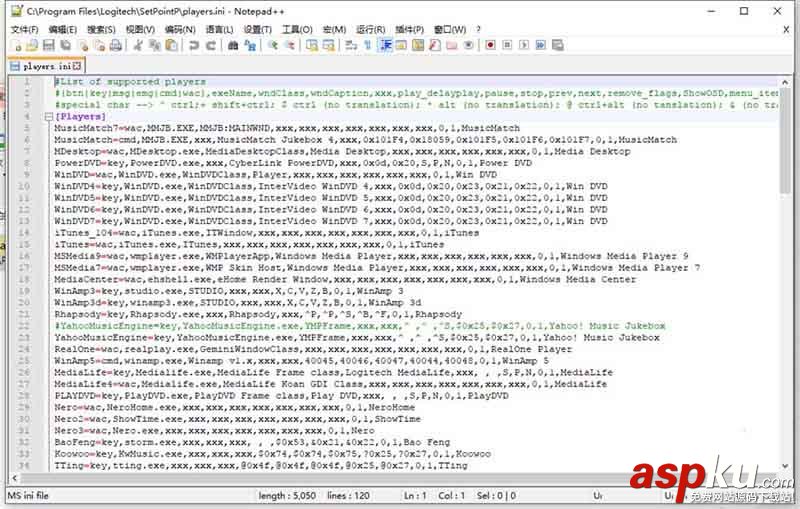800x509 pixels.
Task: Open Folder as Workspace toolbar icon
Action: (452, 45)
